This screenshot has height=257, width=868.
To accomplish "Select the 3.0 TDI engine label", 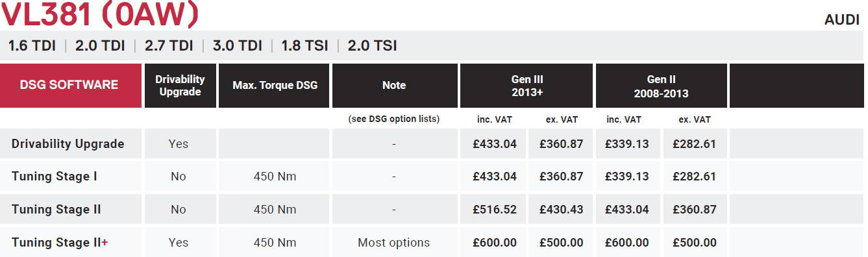I will [238, 46].
